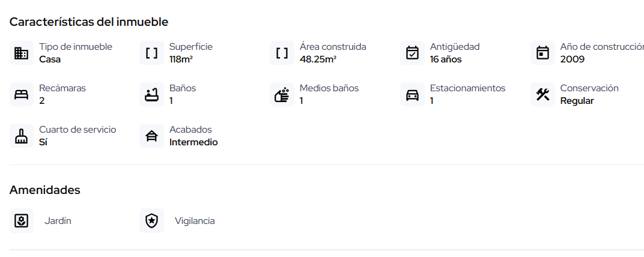Click the building icon for Tipo de inmueble
Image resolution: width=644 pixels, height=257 pixels.
point(22,53)
